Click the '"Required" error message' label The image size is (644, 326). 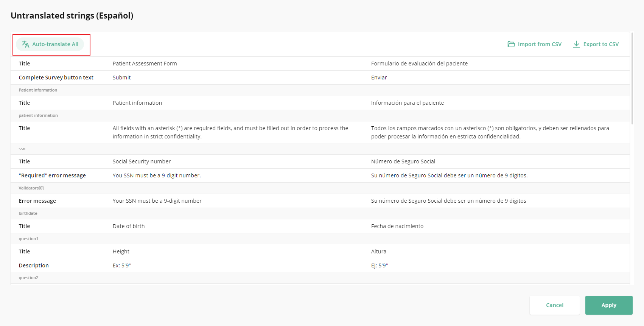[x=52, y=175]
